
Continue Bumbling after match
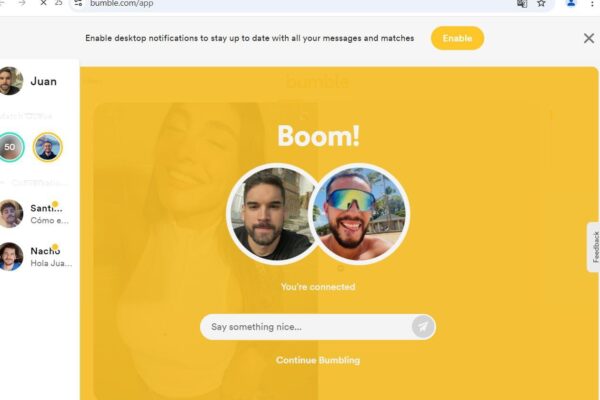click(318, 360)
